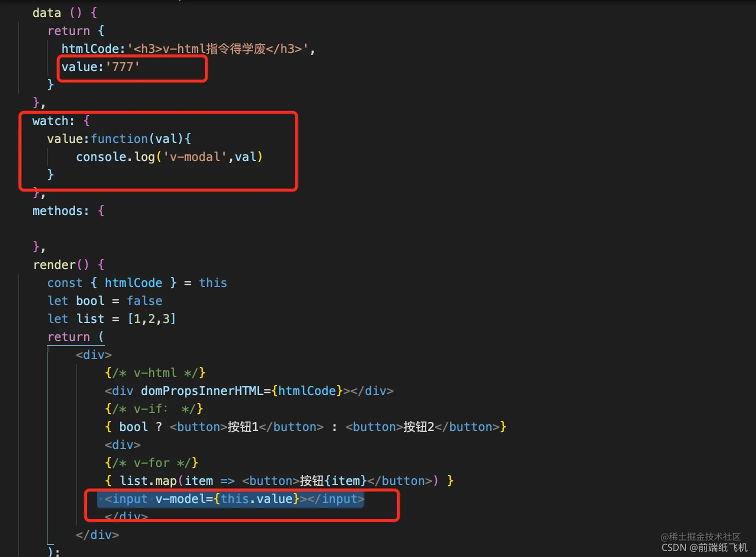
Task: Click the {/* v-if: */} comment
Action: coord(154,408)
